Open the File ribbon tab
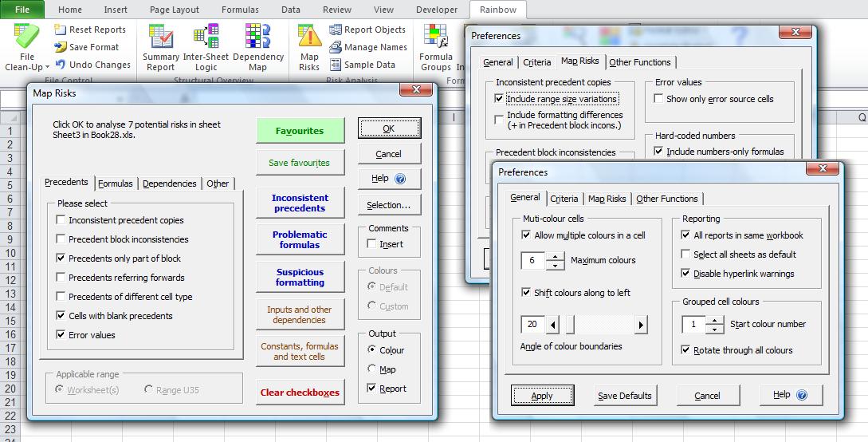 tap(22, 10)
